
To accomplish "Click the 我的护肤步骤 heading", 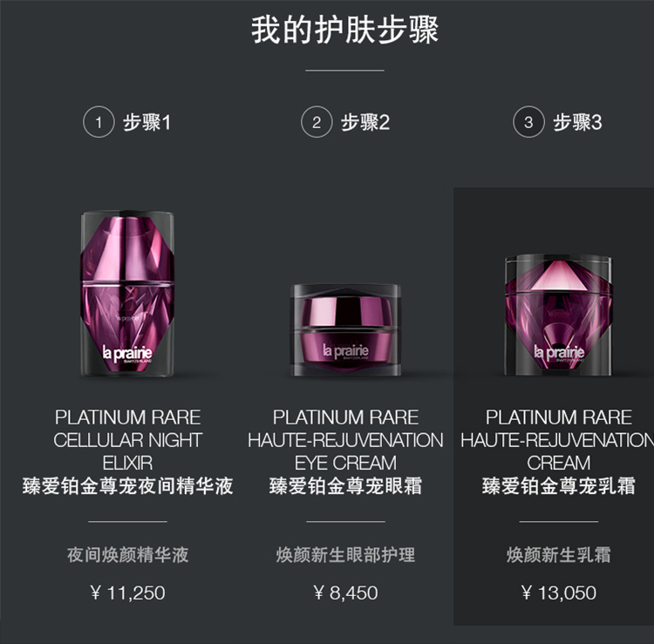I will pos(344,30).
